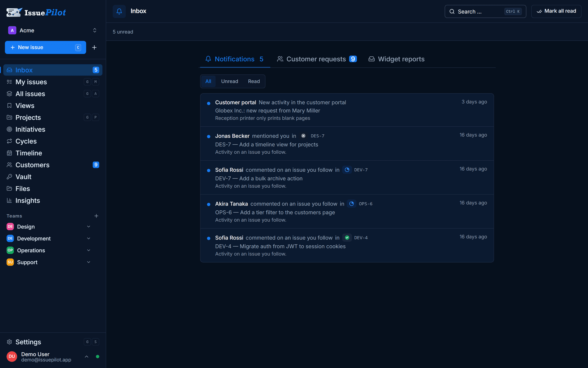
Task: Click the Teams section heading
Action: pos(14,216)
